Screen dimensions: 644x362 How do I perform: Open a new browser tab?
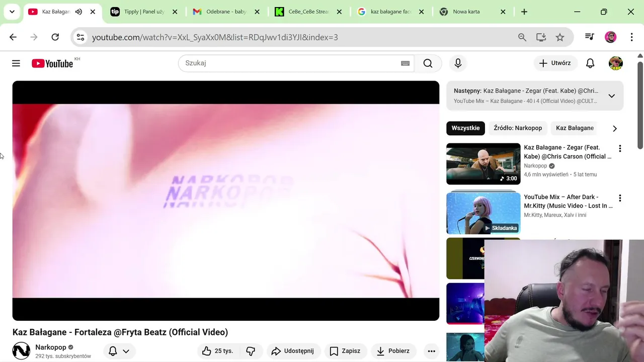pos(524,12)
